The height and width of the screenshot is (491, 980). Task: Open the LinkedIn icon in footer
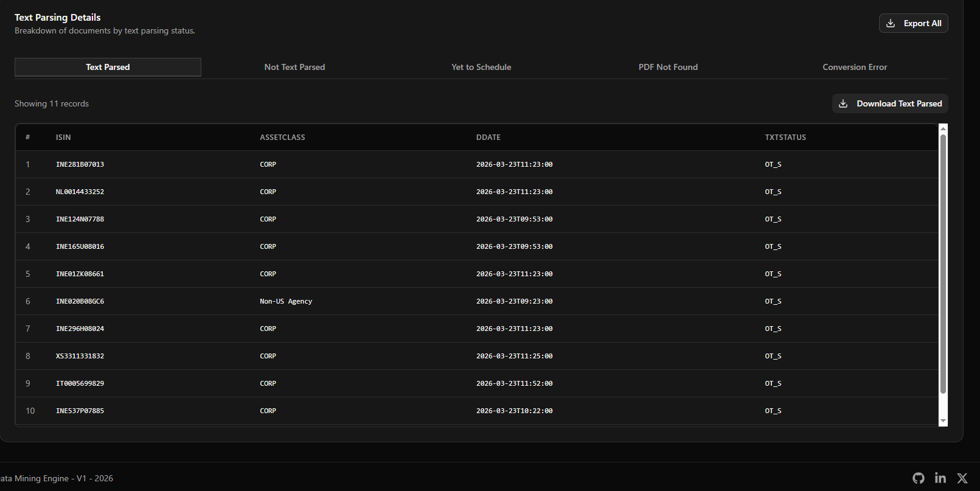pyautogui.click(x=940, y=478)
